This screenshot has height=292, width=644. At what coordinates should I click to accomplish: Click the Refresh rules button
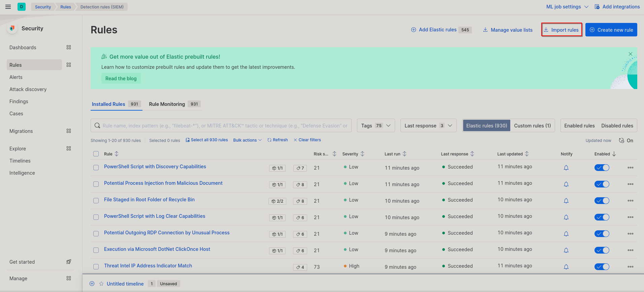click(x=278, y=140)
